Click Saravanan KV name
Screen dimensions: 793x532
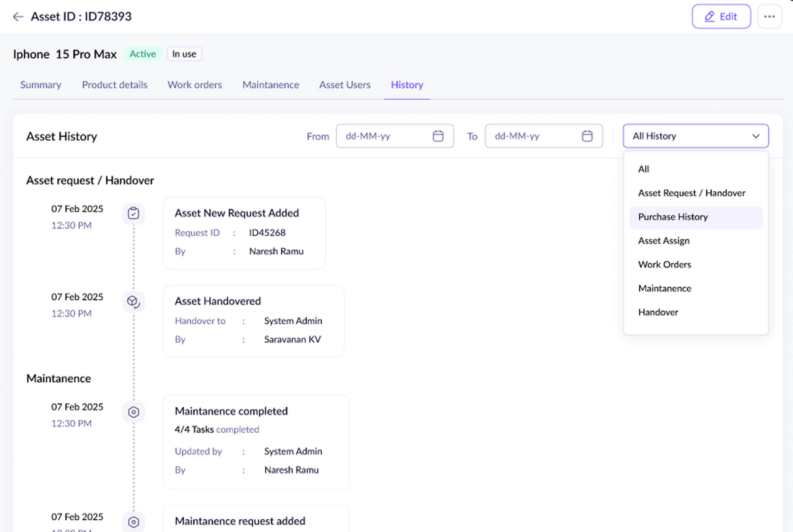tap(292, 340)
